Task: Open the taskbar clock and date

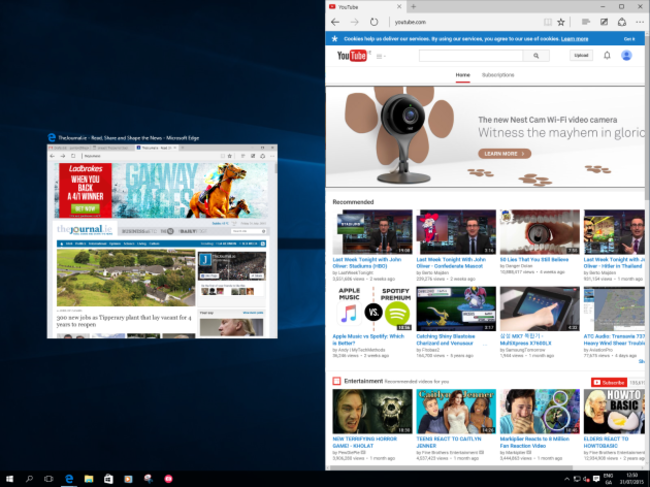Action: [632, 479]
